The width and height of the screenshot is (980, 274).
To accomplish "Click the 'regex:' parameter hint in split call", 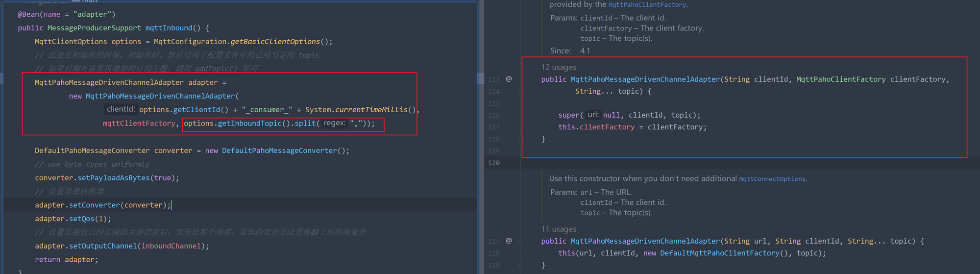I will [334, 123].
